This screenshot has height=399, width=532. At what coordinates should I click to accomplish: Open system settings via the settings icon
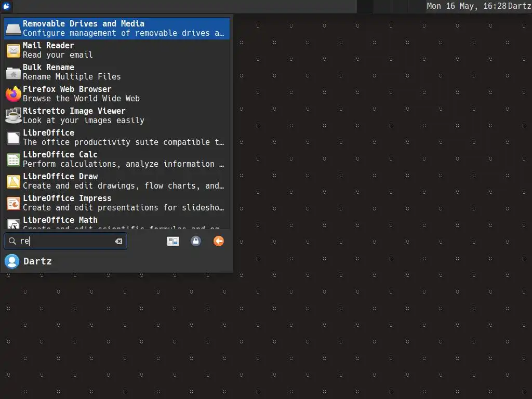click(173, 241)
